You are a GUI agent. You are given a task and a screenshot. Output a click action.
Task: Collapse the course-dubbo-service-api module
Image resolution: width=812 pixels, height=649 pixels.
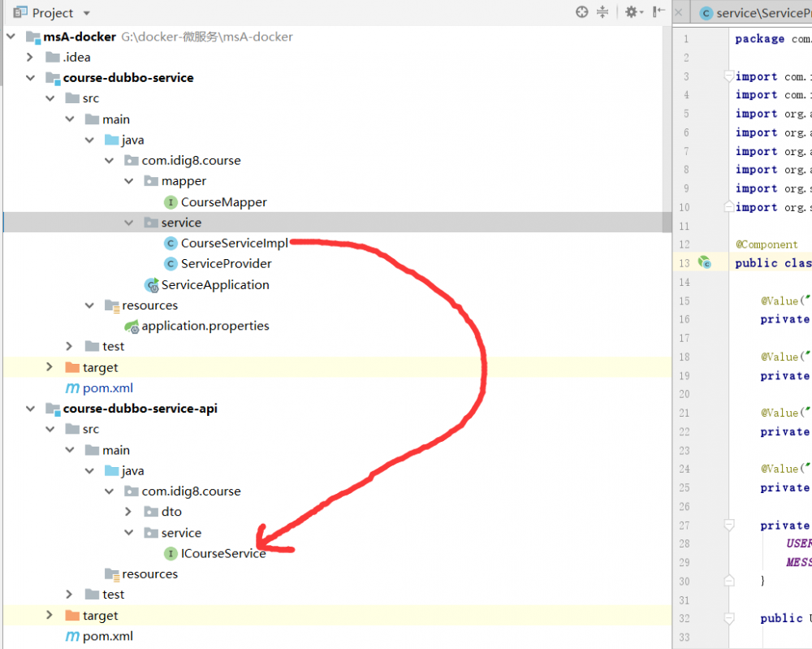(x=30, y=408)
